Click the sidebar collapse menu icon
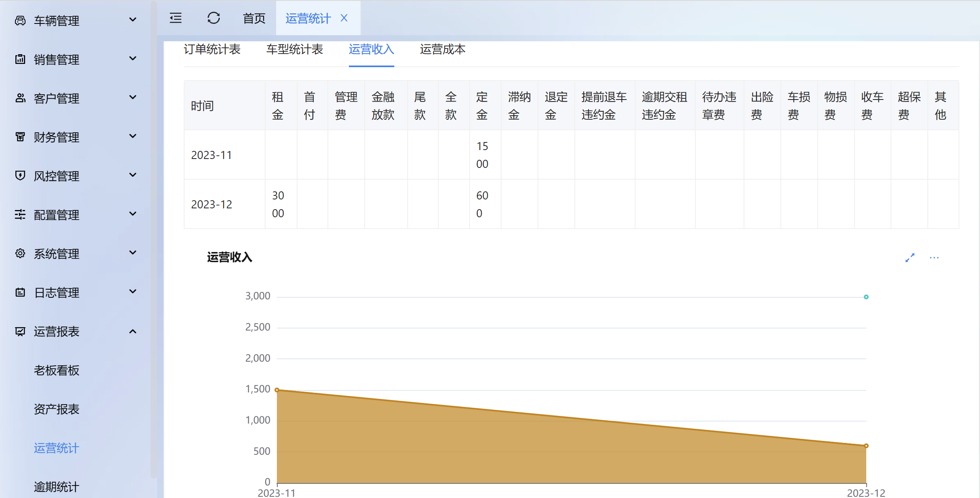Screen dimensions: 980x498 [x=176, y=18]
